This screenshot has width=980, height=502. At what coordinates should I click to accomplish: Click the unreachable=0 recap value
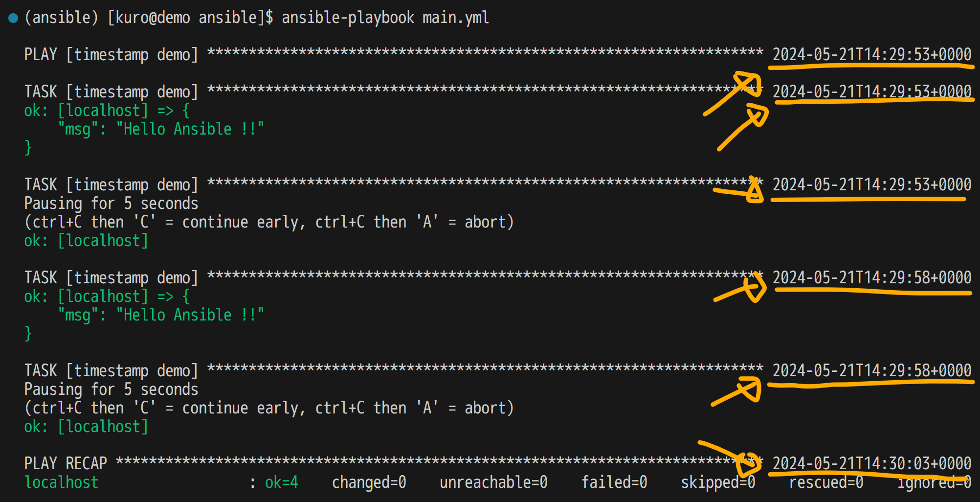(493, 482)
